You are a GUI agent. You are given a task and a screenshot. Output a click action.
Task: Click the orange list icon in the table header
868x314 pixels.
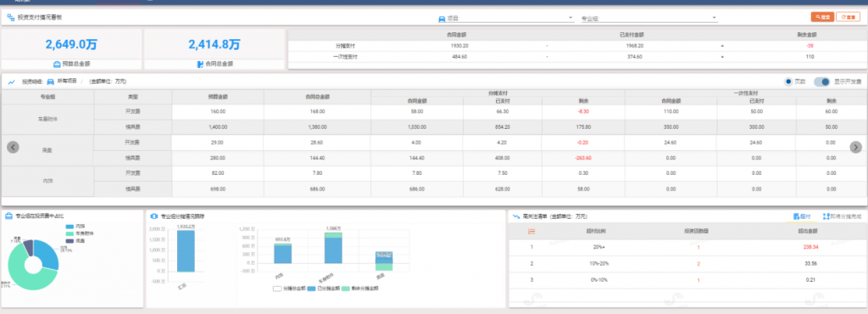[532, 232]
